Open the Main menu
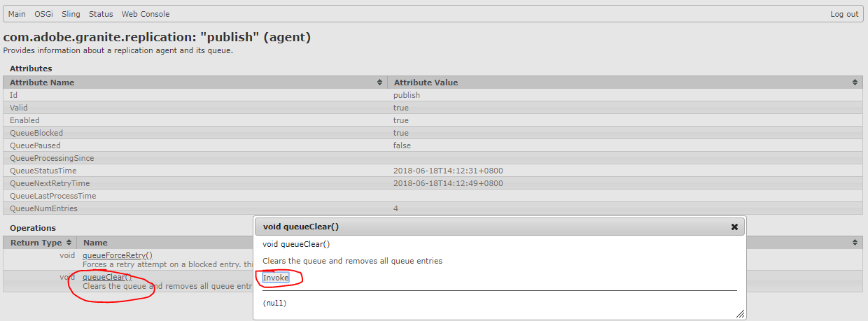This screenshot has width=868, height=321. (x=17, y=14)
